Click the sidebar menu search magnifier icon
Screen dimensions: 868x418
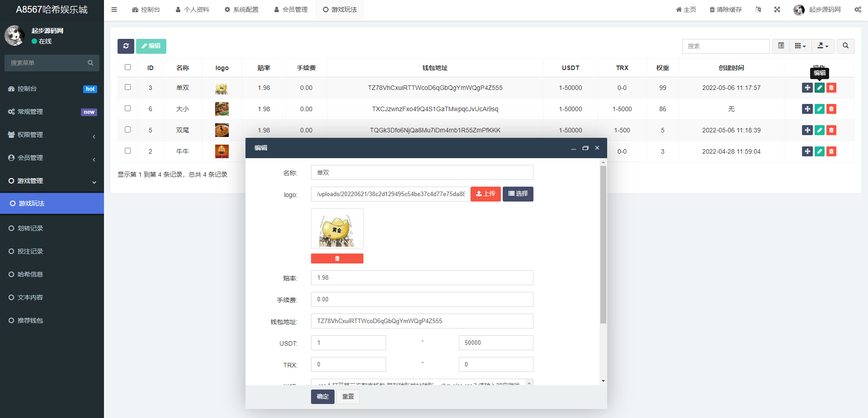(x=90, y=63)
